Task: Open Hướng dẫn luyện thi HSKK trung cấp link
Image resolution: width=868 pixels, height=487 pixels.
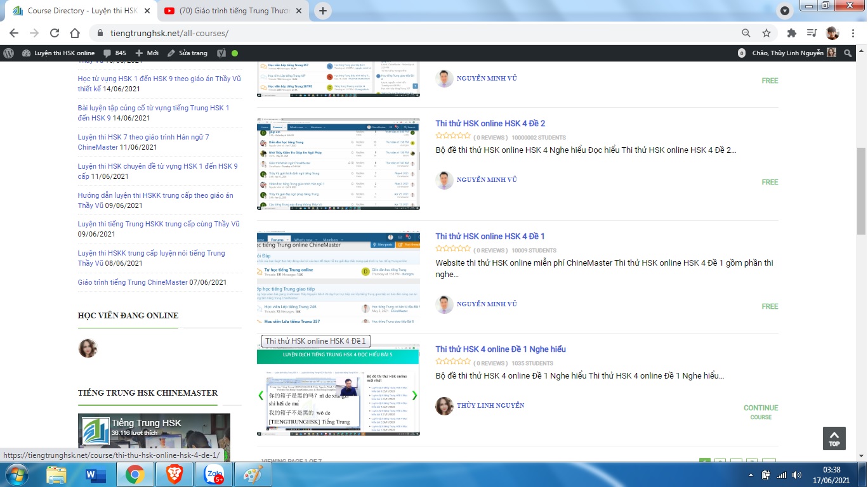Action: coord(155,200)
